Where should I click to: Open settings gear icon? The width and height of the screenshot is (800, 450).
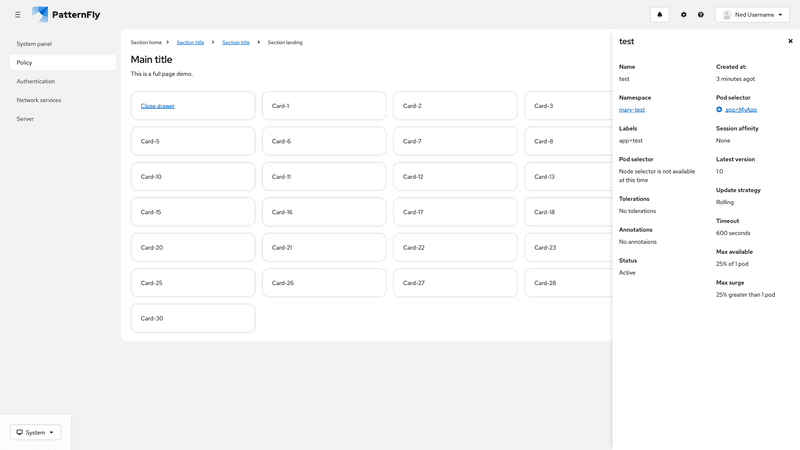(x=684, y=15)
